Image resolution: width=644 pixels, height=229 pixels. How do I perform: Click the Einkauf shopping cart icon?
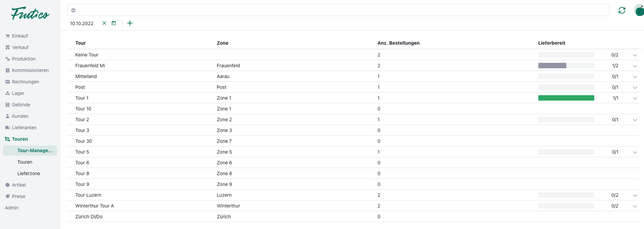(x=7, y=36)
